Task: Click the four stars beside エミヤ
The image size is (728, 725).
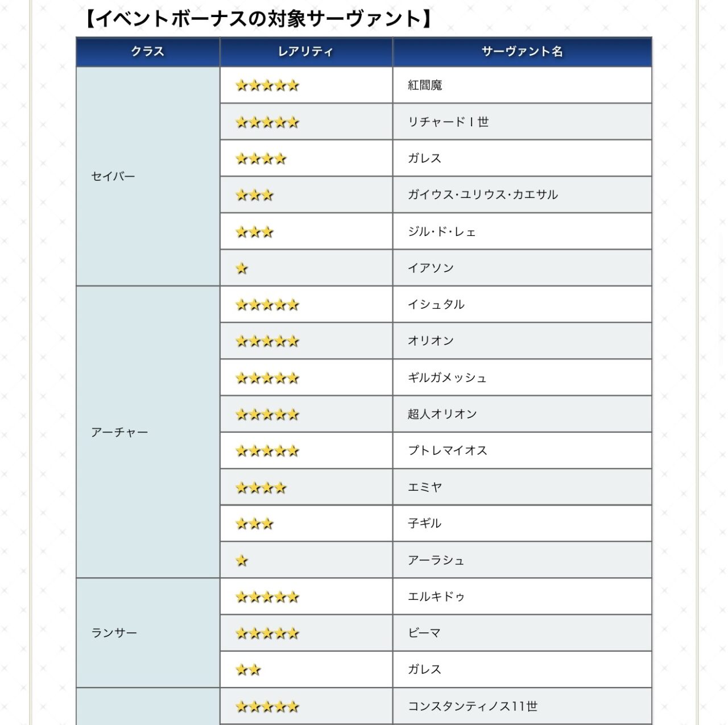Action: 260,488
